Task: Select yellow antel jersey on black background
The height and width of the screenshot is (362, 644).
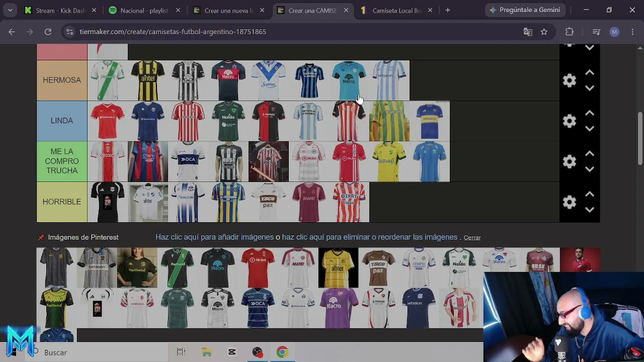Action: coord(339,268)
